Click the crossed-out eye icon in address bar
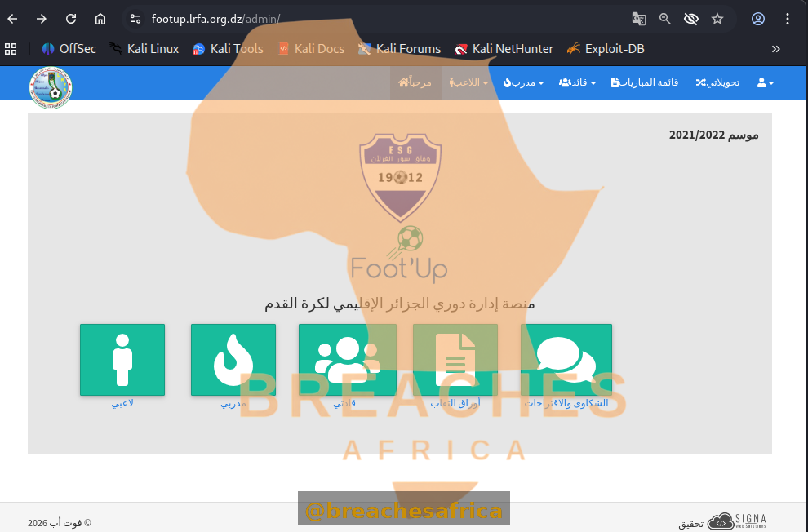 coord(691,19)
